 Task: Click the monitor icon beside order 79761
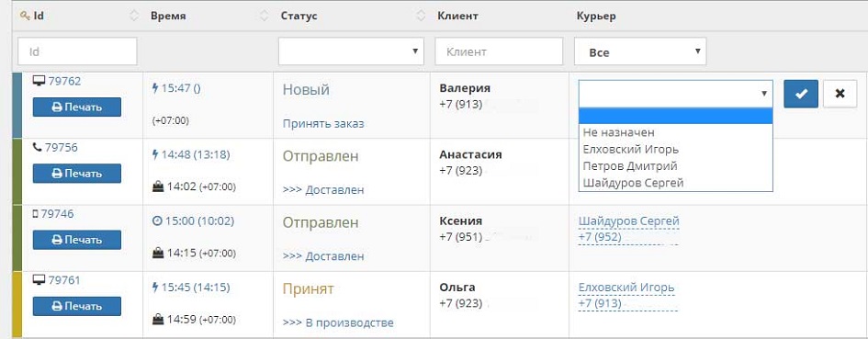click(39, 280)
